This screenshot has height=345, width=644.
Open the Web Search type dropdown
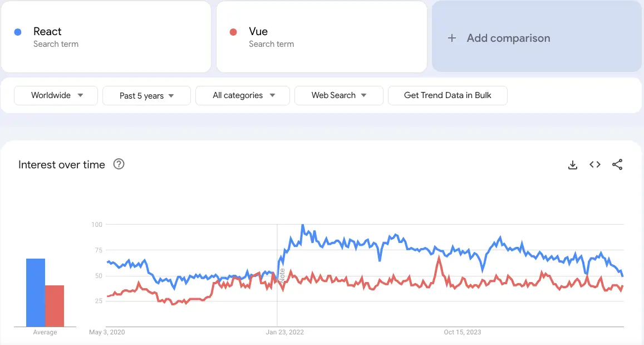(338, 95)
